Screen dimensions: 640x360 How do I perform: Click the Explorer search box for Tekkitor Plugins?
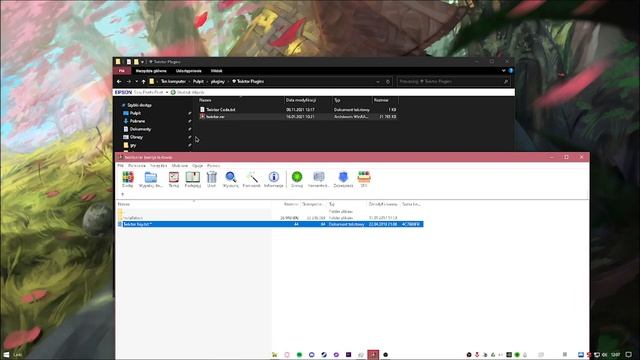point(454,82)
